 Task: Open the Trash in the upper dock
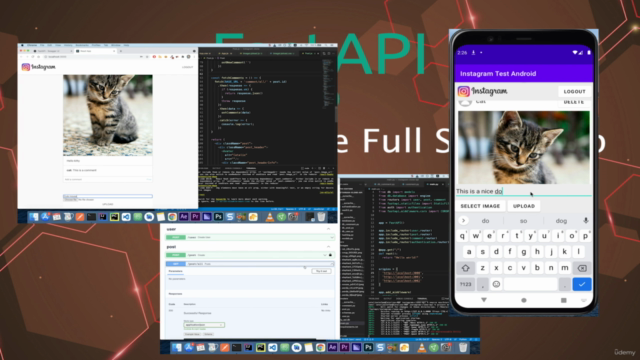click(321, 217)
